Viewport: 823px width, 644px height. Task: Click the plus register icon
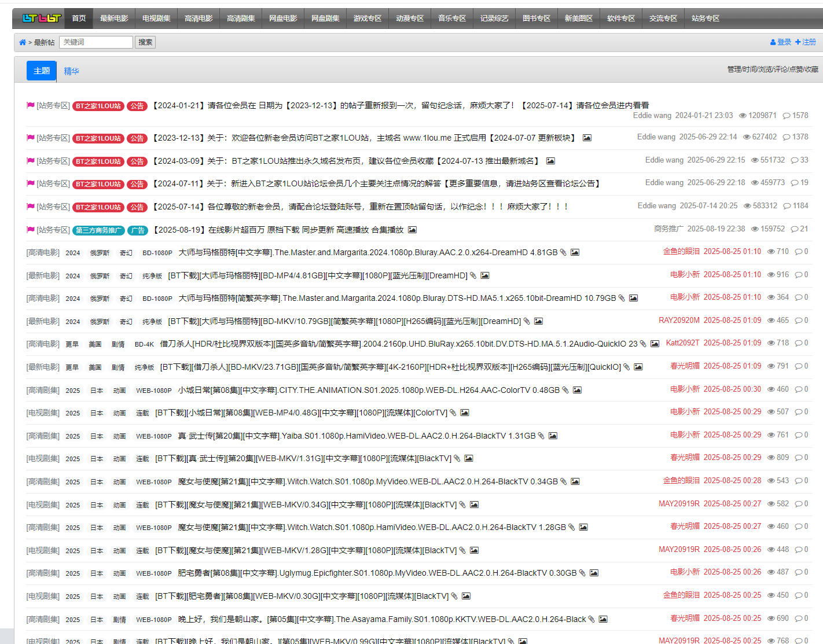[798, 42]
